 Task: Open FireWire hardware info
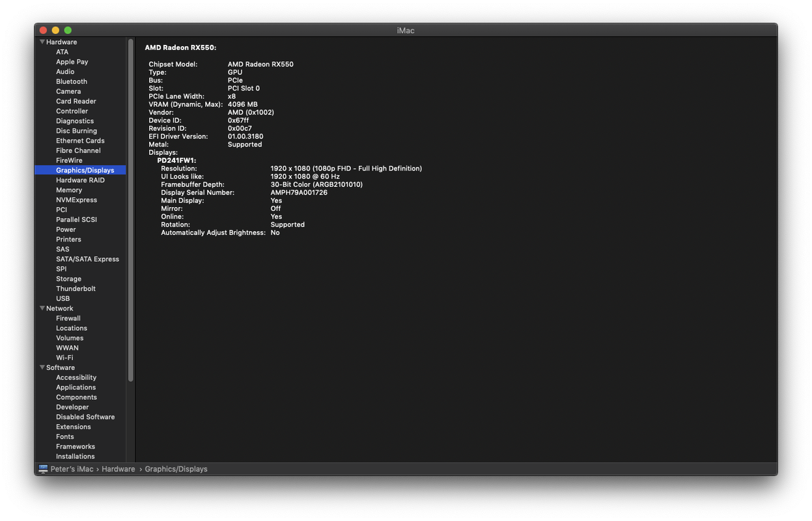point(69,160)
